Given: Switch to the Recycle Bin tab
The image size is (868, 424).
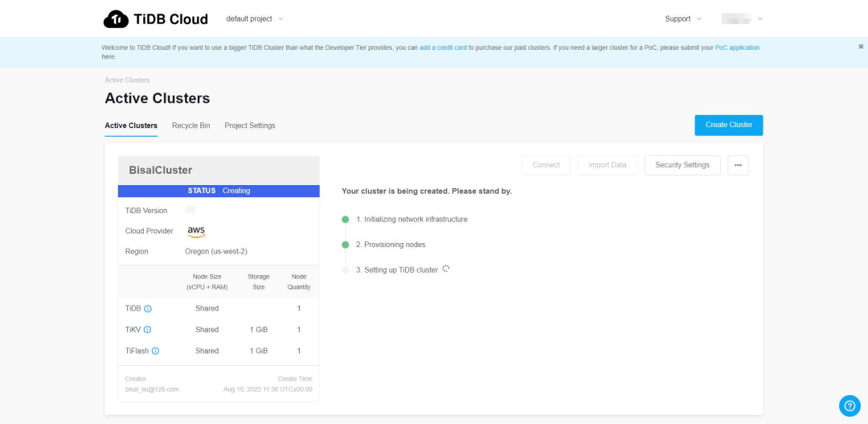Looking at the screenshot, I should pos(190,126).
